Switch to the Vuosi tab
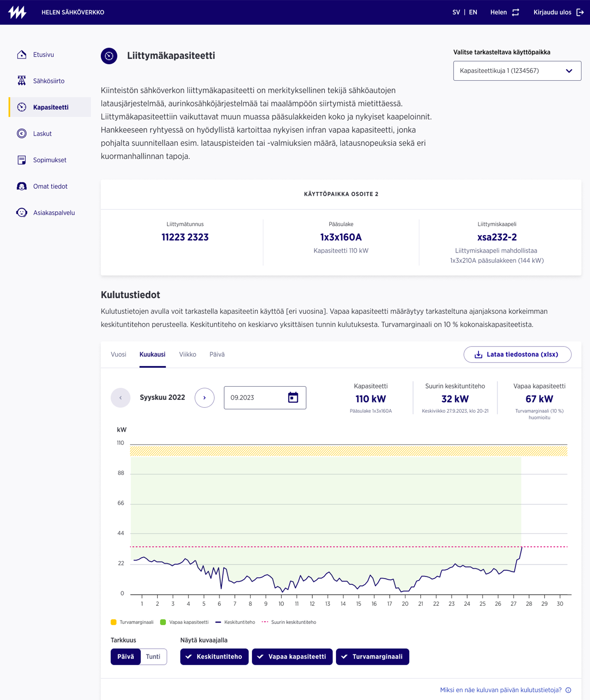The image size is (590, 700). pyautogui.click(x=118, y=354)
